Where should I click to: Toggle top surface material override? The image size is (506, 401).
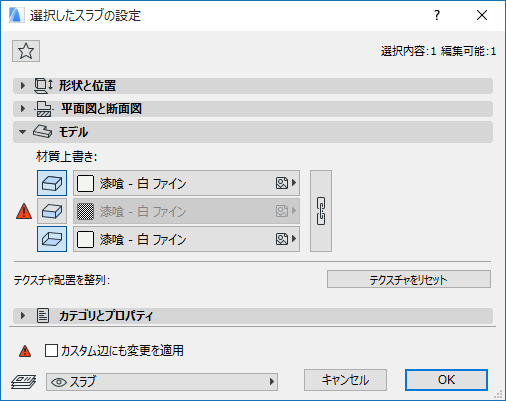point(52,183)
